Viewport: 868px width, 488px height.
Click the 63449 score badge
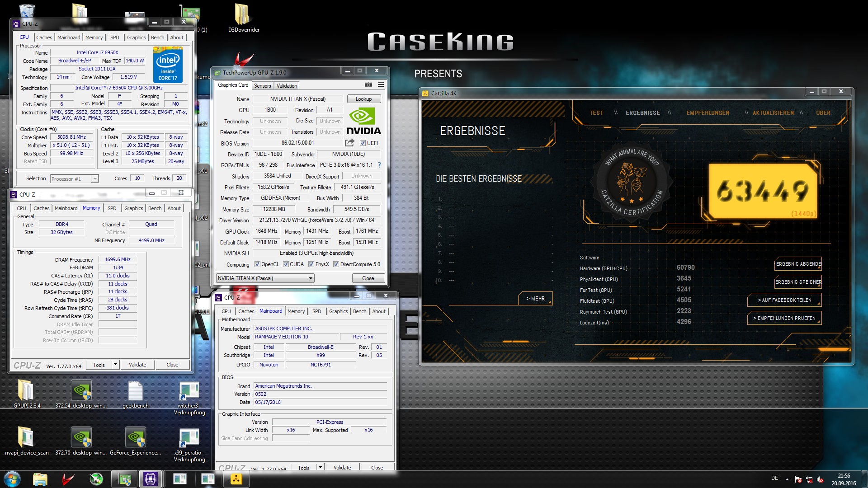point(763,191)
